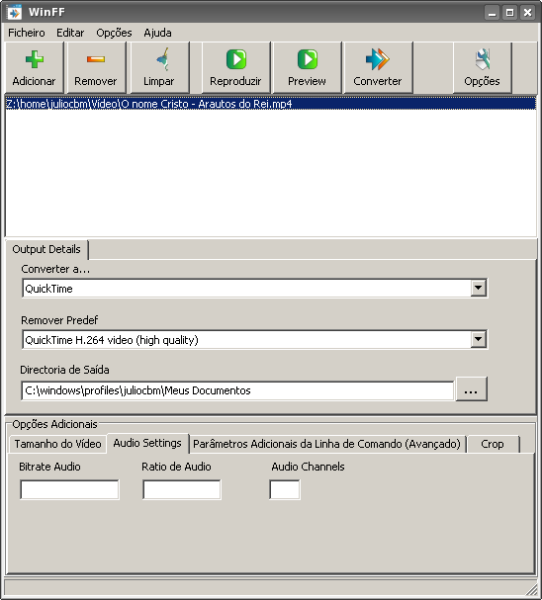Play the file with Reproduzir

236,67
